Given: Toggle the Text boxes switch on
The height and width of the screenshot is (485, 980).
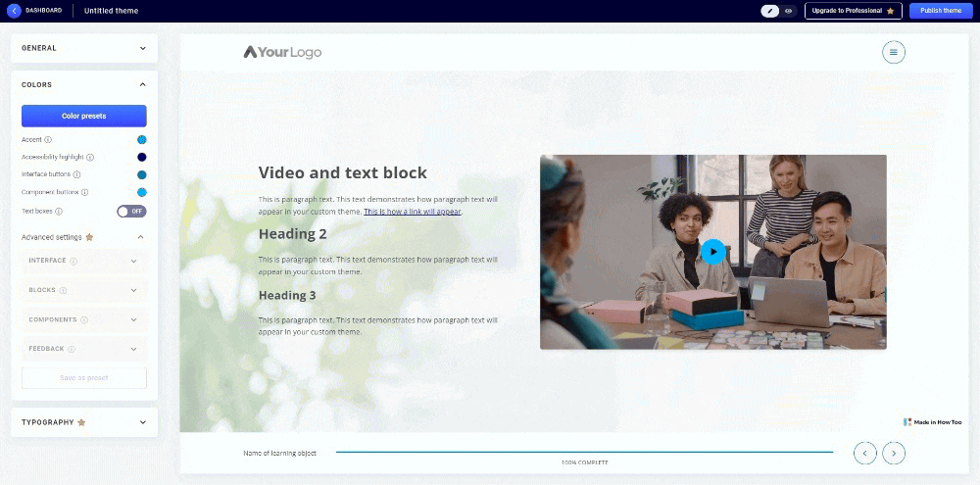Looking at the screenshot, I should 131,211.
